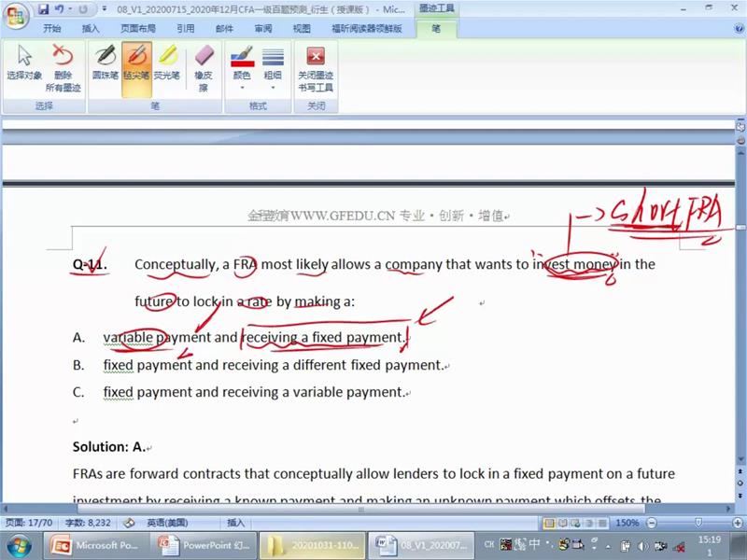Open word count via 字数: 8,232
The width and height of the screenshot is (747, 560).
click(88, 523)
